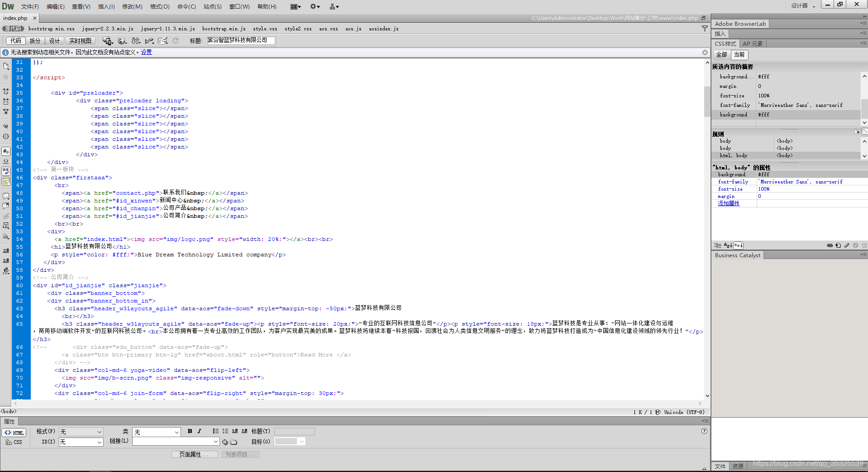Open the Modify menu

coord(132,6)
